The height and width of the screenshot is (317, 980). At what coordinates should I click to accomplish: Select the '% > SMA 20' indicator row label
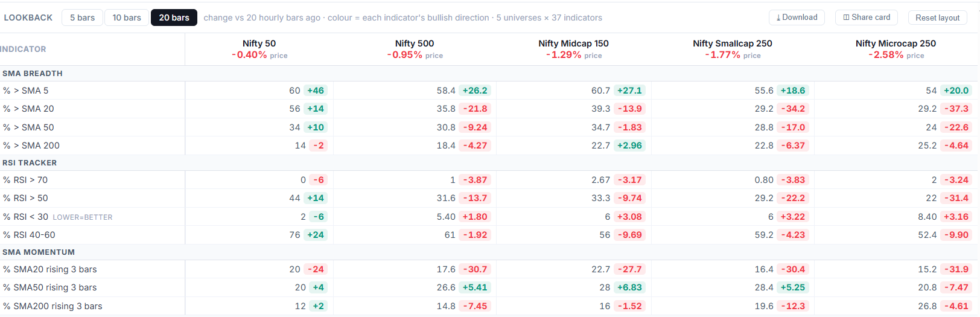(x=28, y=109)
